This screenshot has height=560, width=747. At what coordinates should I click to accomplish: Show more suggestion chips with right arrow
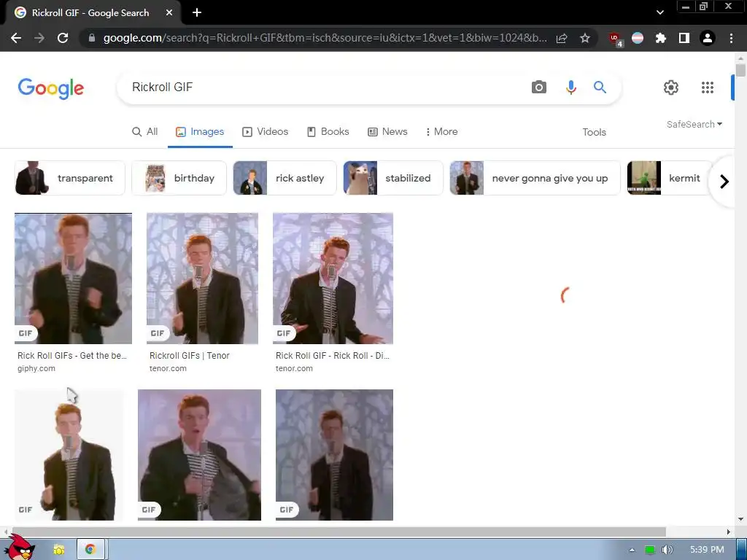click(724, 182)
